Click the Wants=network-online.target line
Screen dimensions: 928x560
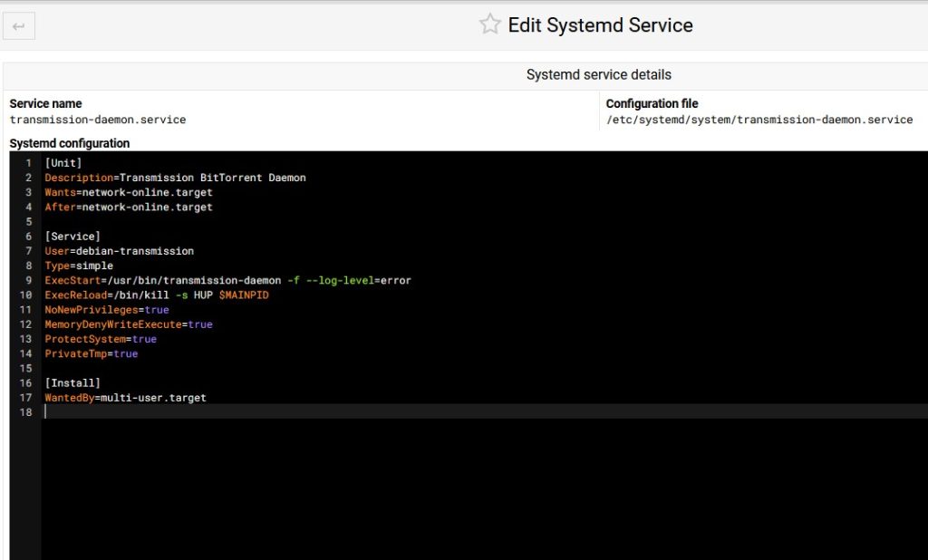129,192
